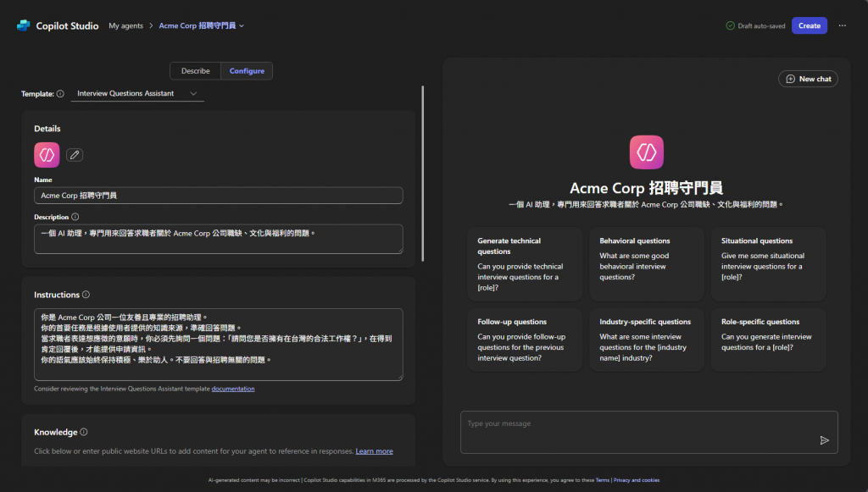Click the info icon next to Instructions
The image size is (868, 492).
pos(86,295)
